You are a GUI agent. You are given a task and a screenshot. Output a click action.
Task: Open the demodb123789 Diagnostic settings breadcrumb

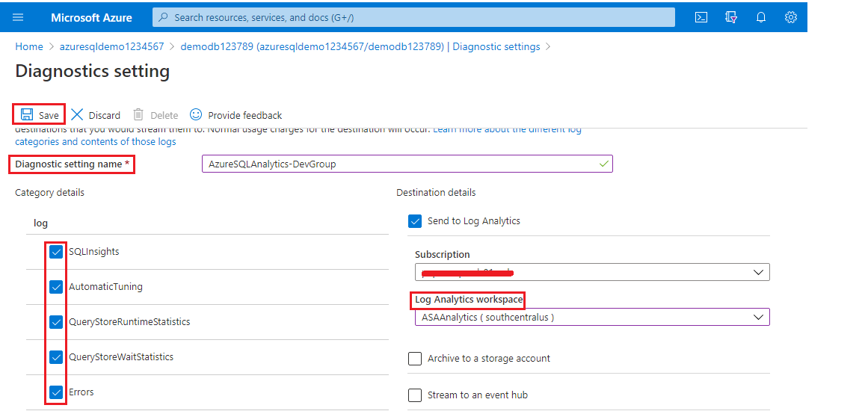[360, 46]
